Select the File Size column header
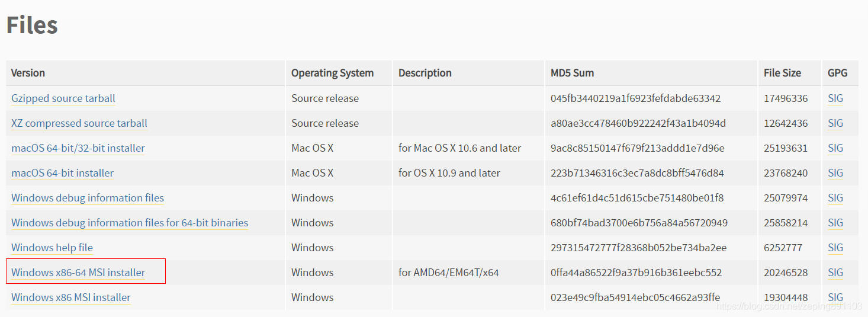Screen dimensions: 868x317 coord(782,73)
